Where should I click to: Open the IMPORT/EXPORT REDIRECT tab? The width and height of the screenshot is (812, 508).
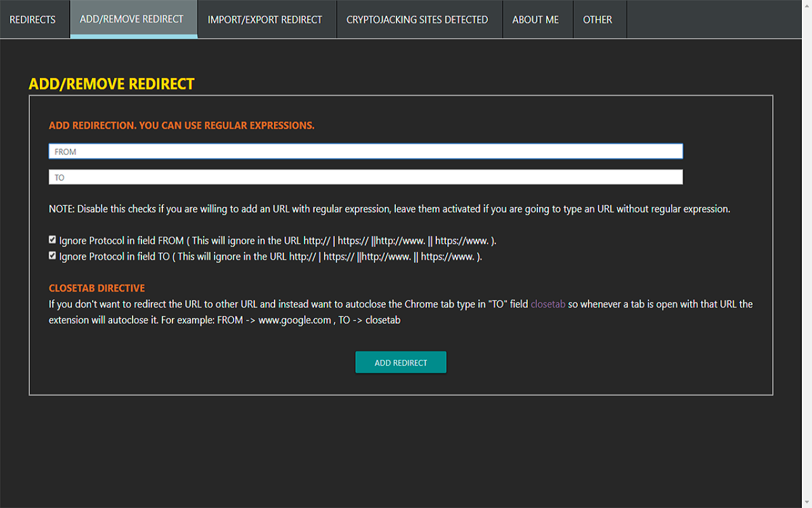click(x=265, y=19)
